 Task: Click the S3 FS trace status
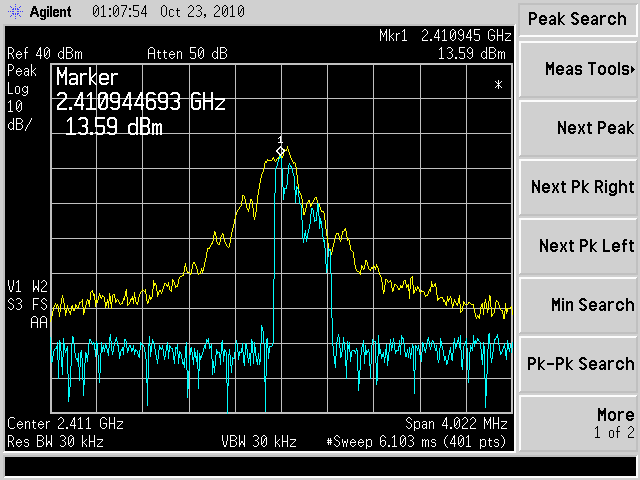click(27, 304)
